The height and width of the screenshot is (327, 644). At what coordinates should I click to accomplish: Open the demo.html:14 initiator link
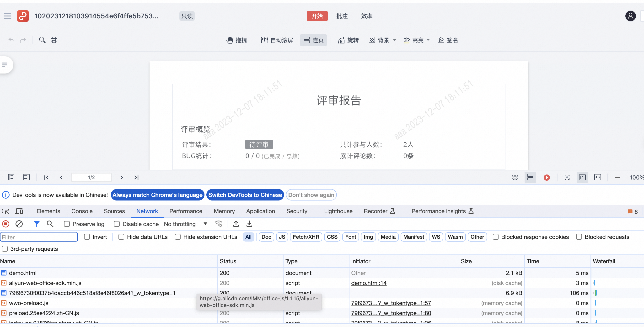[x=369, y=283]
